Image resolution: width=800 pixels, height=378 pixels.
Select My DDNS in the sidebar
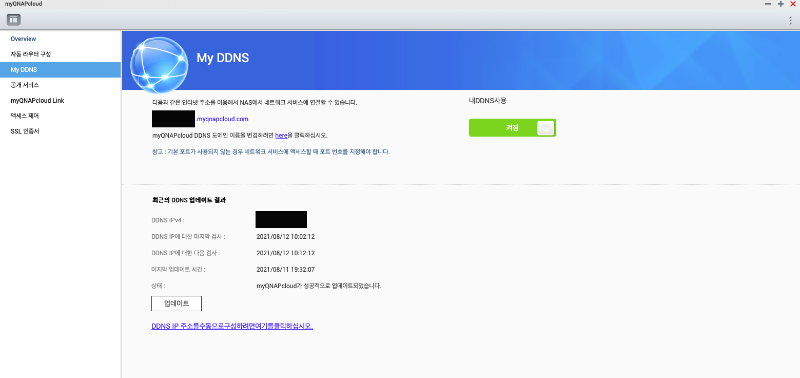(60, 70)
